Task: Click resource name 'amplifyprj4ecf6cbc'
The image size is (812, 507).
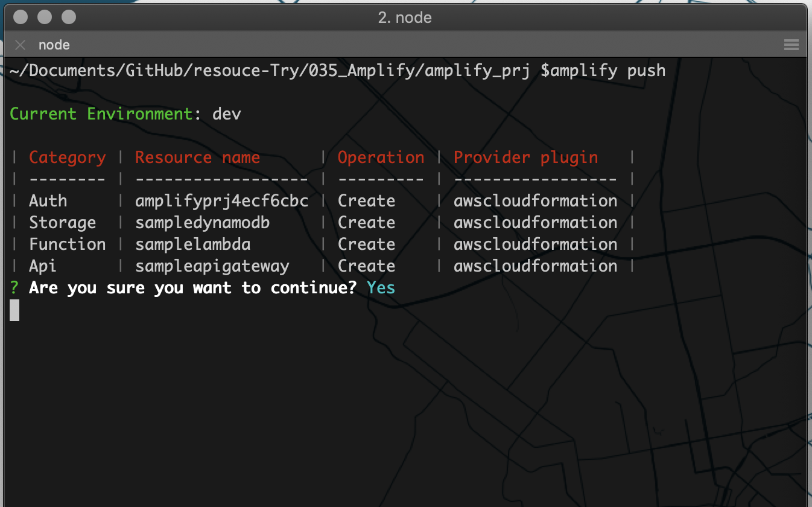Action: pos(222,201)
